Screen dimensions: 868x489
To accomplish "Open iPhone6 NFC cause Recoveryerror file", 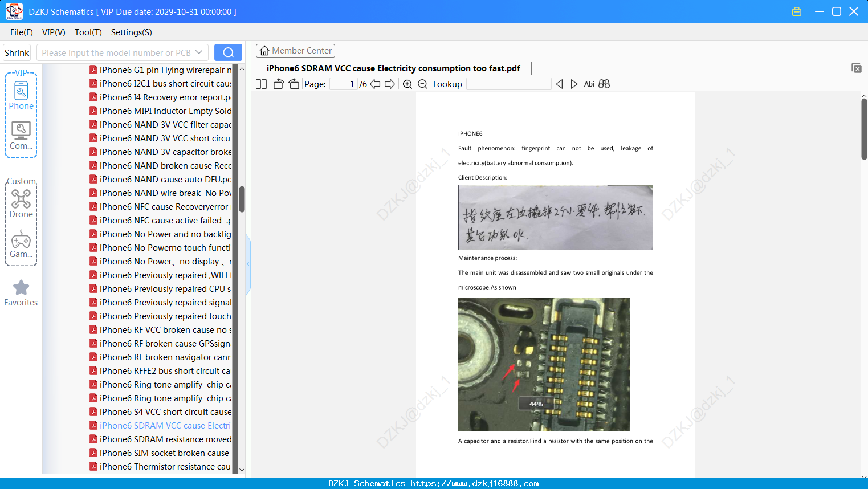I will (x=161, y=207).
